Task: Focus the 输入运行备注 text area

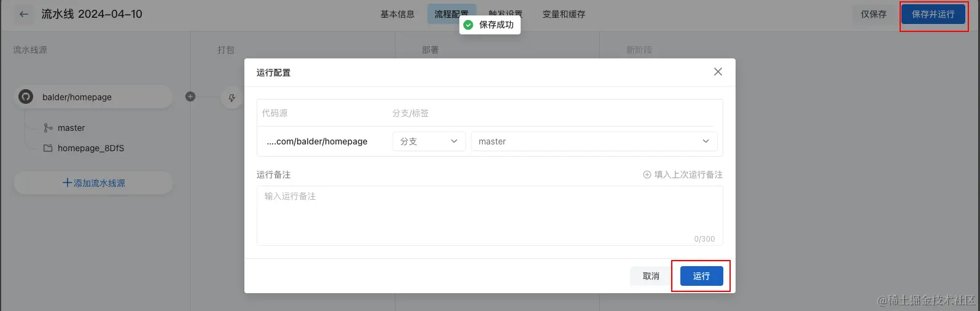Action: 489,216
